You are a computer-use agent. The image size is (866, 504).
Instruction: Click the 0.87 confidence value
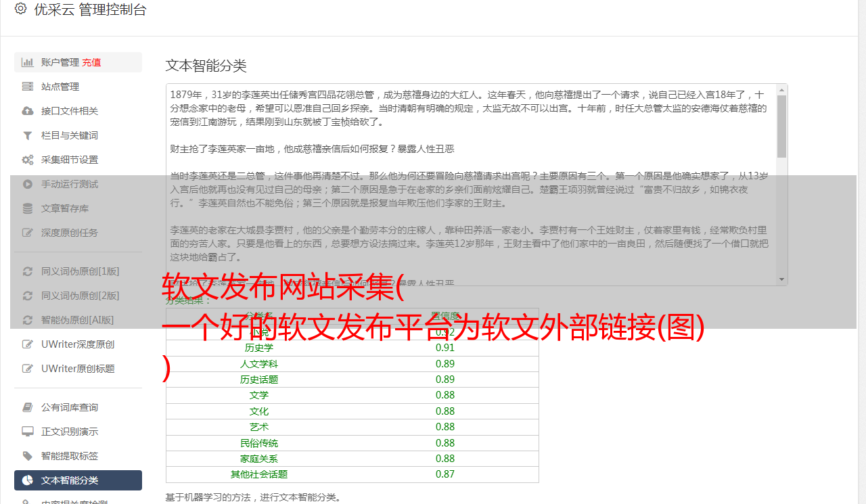pos(445,474)
